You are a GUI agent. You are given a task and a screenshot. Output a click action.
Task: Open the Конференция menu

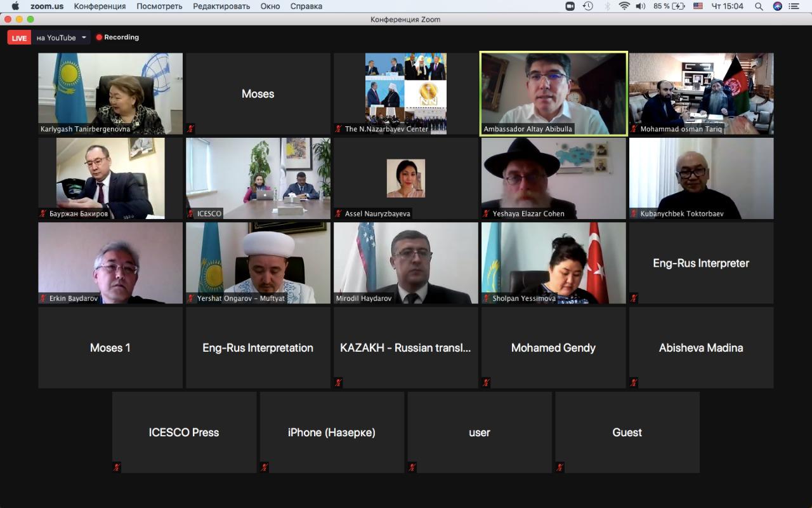point(100,6)
